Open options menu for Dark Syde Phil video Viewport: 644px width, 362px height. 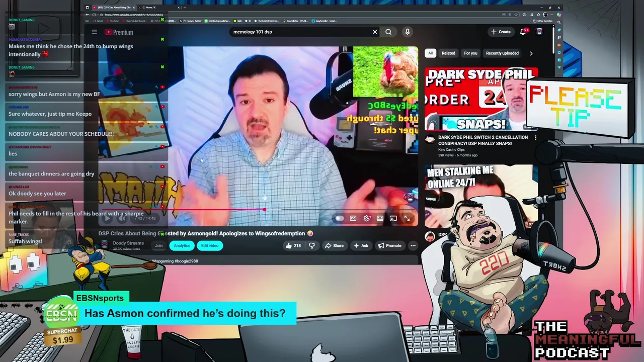[535, 138]
